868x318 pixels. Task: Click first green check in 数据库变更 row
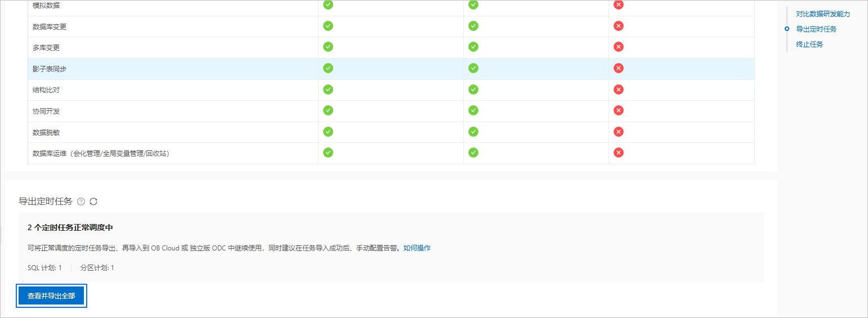point(328,26)
